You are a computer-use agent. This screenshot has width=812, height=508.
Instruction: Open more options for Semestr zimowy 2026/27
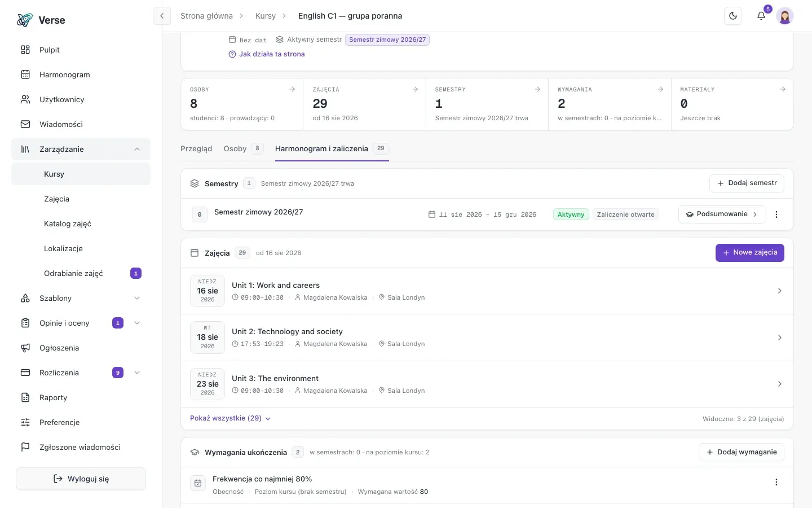[776, 214]
